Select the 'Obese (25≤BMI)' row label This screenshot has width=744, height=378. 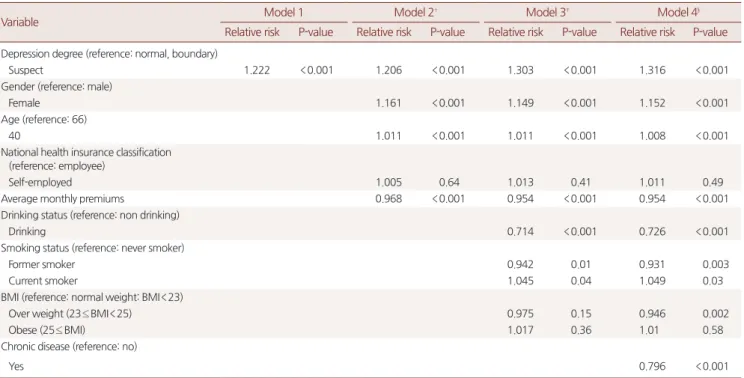(x=47, y=330)
